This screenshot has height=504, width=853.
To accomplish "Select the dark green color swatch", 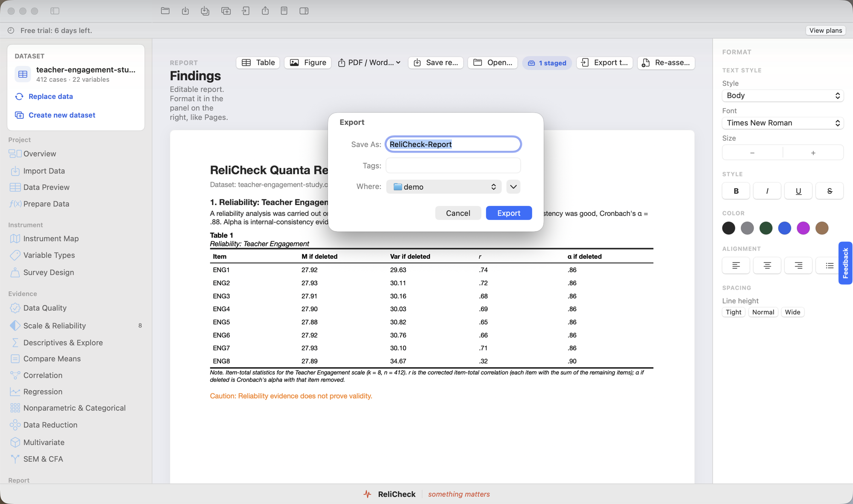I will point(766,228).
